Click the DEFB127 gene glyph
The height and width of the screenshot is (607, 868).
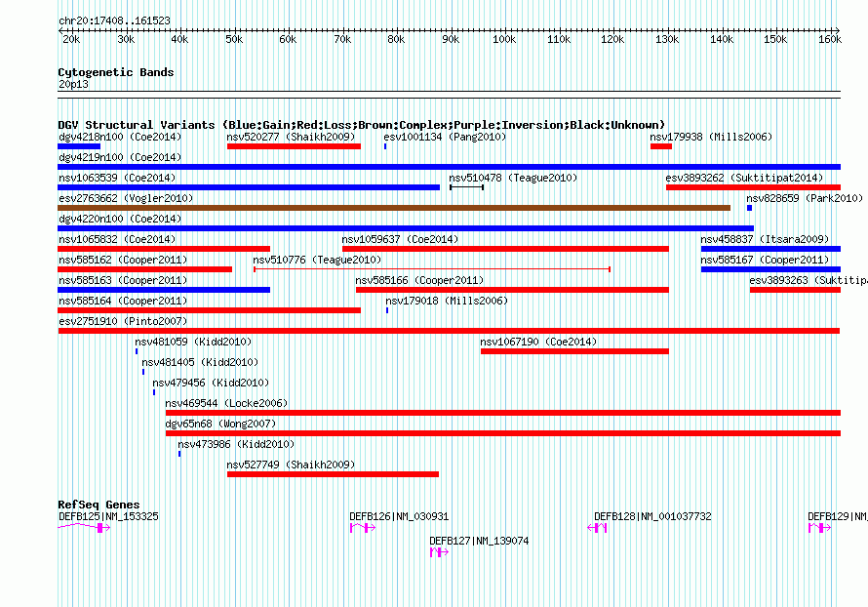point(439,552)
